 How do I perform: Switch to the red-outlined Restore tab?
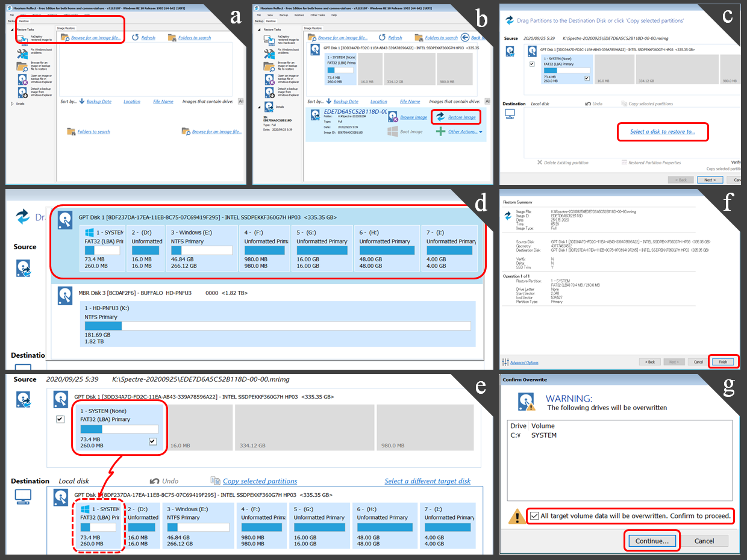(24, 21)
